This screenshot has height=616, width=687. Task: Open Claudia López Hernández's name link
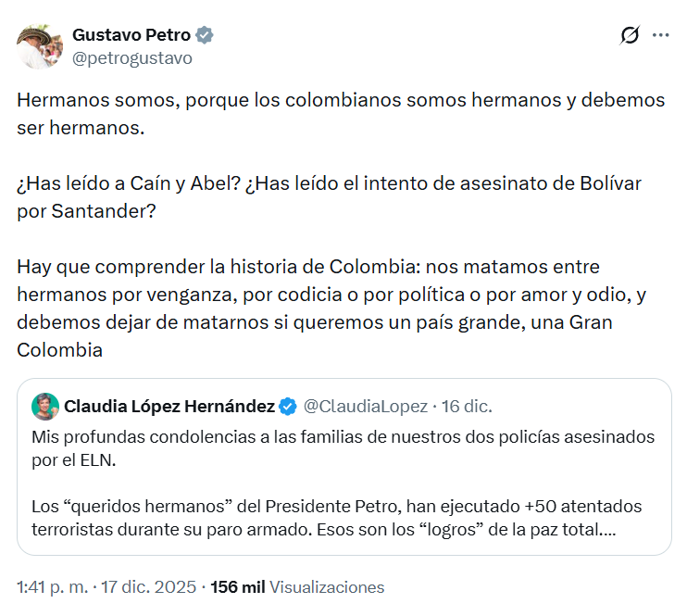(169, 406)
